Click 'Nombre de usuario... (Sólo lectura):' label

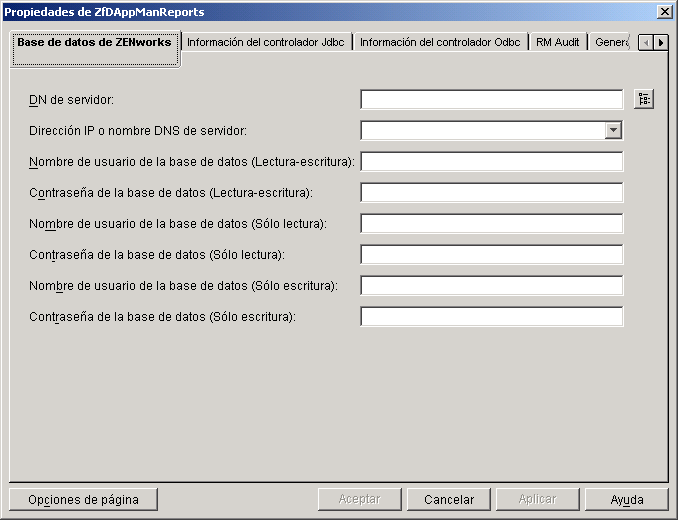(178, 224)
